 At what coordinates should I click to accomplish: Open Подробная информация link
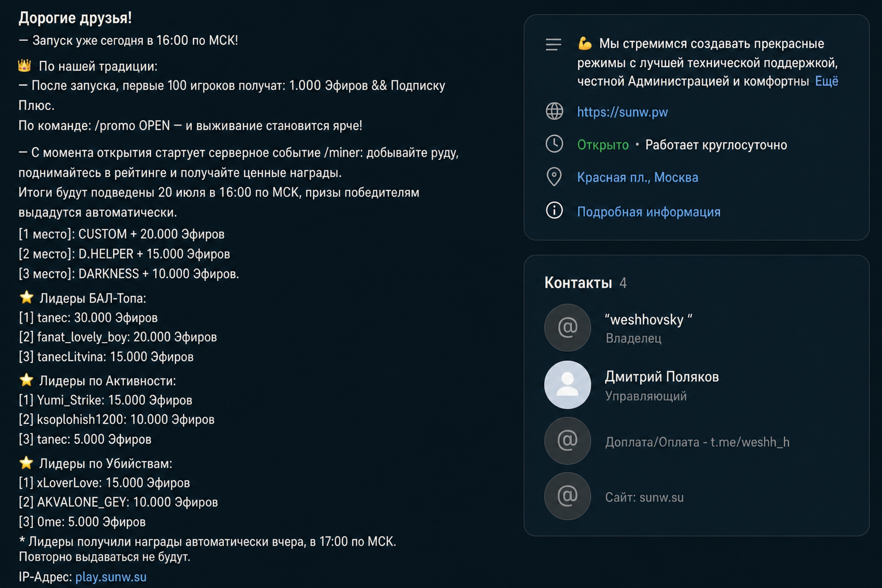coord(648,212)
